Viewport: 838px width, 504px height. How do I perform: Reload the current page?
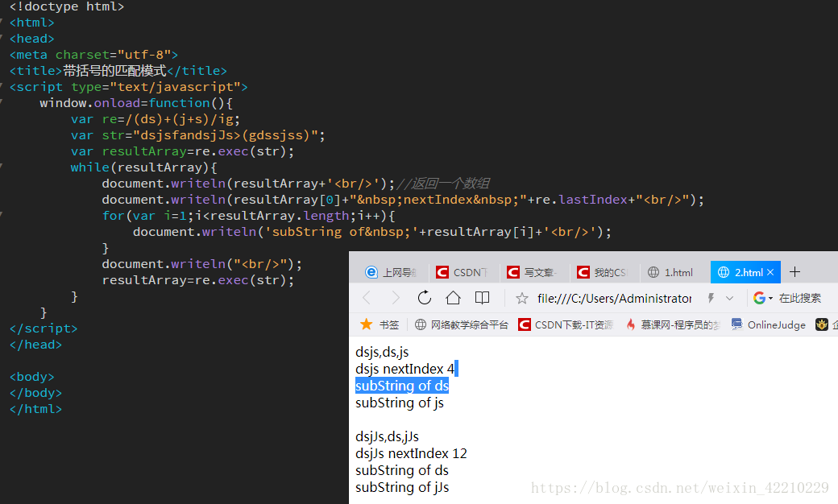tap(425, 297)
